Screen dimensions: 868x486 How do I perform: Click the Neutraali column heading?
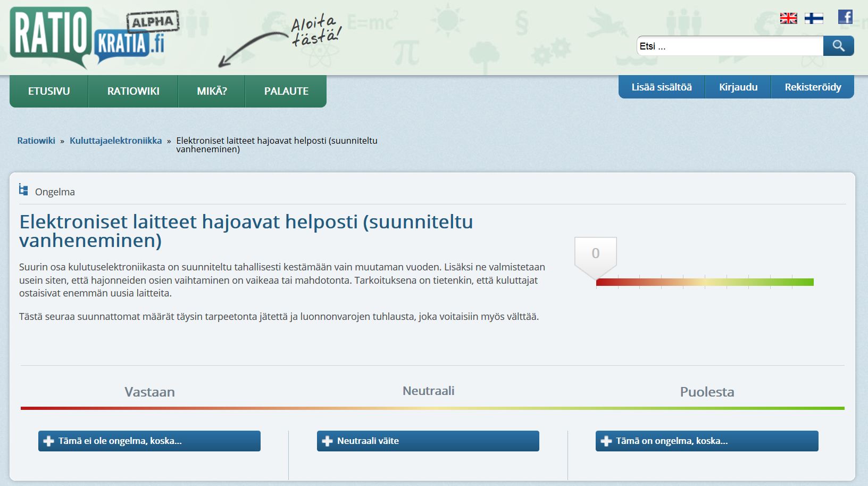(429, 391)
